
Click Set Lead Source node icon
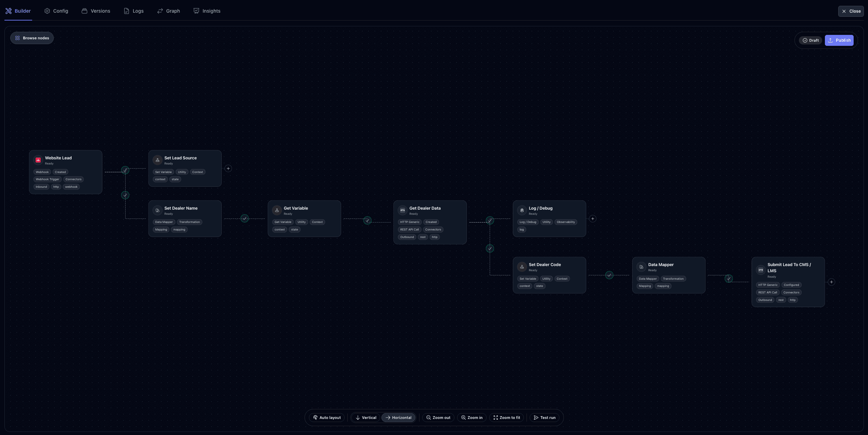[x=157, y=160]
